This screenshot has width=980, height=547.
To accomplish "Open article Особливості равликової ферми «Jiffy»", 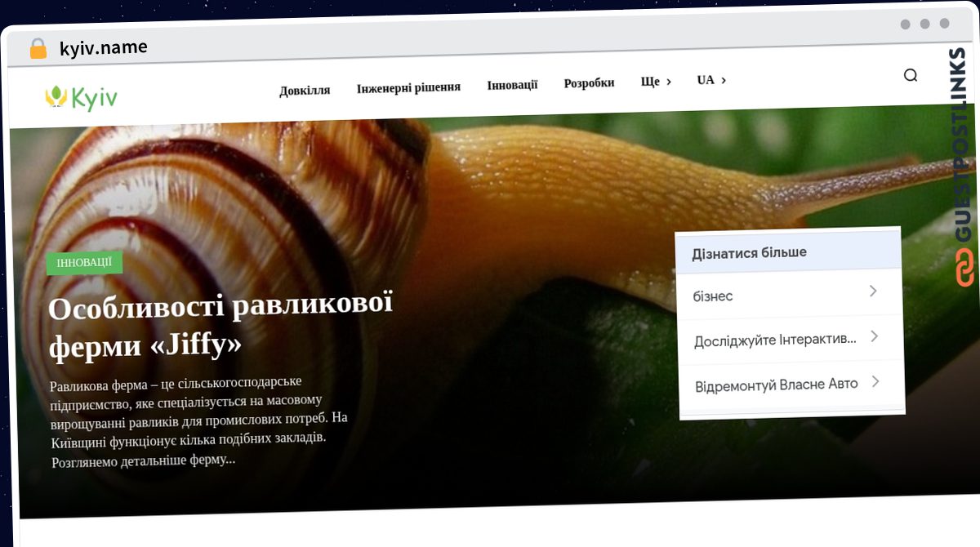I will (x=220, y=326).
